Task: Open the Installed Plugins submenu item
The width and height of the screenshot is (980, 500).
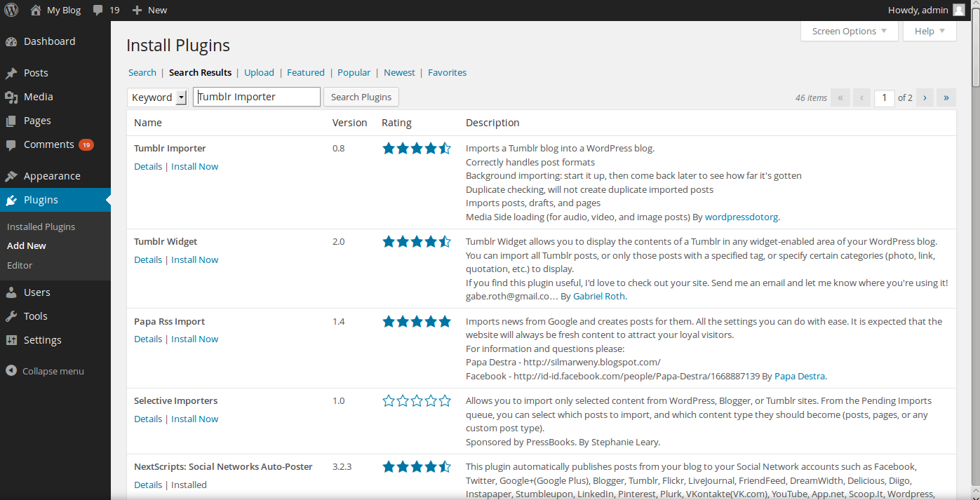Action: tap(41, 227)
